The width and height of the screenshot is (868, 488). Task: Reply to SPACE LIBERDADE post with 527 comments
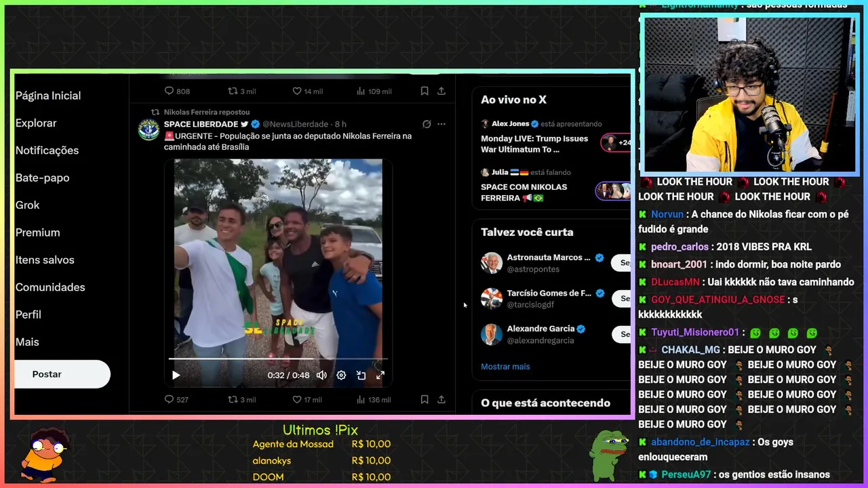[176, 400]
